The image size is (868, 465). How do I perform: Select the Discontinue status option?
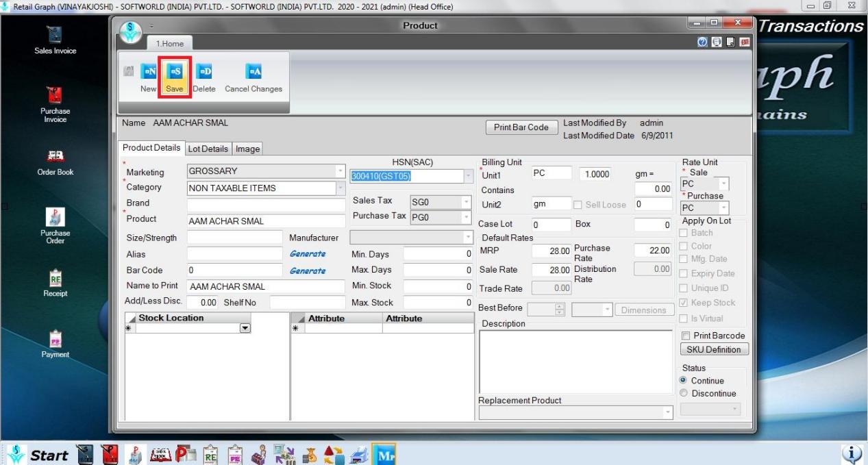[x=684, y=393]
